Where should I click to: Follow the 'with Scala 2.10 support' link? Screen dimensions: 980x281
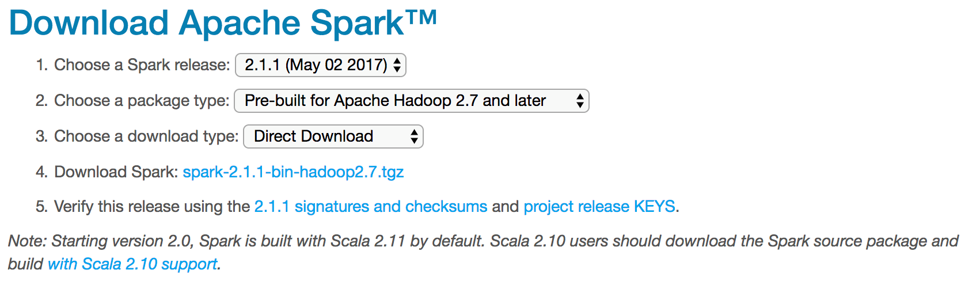click(132, 264)
